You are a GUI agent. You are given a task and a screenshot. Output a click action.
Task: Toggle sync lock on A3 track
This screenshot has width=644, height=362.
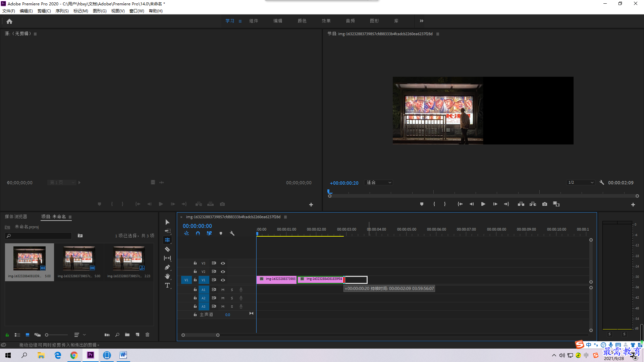tap(214, 306)
